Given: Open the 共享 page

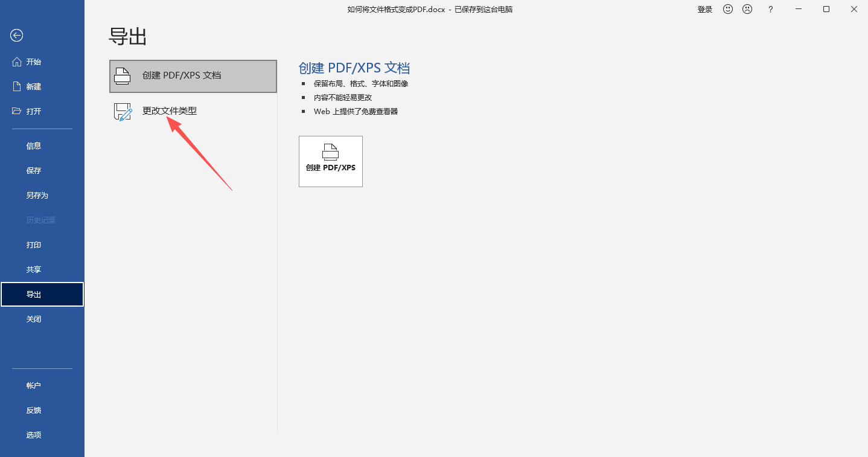Looking at the screenshot, I should [42, 269].
